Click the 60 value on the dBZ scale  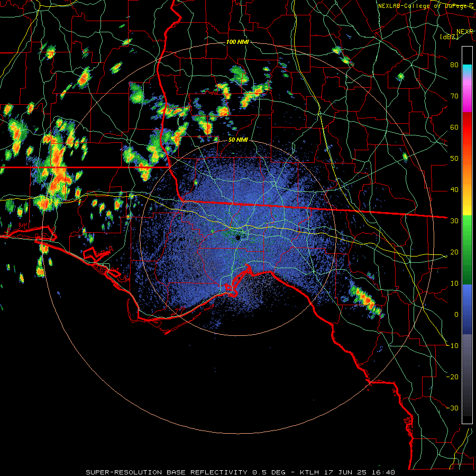(x=454, y=127)
